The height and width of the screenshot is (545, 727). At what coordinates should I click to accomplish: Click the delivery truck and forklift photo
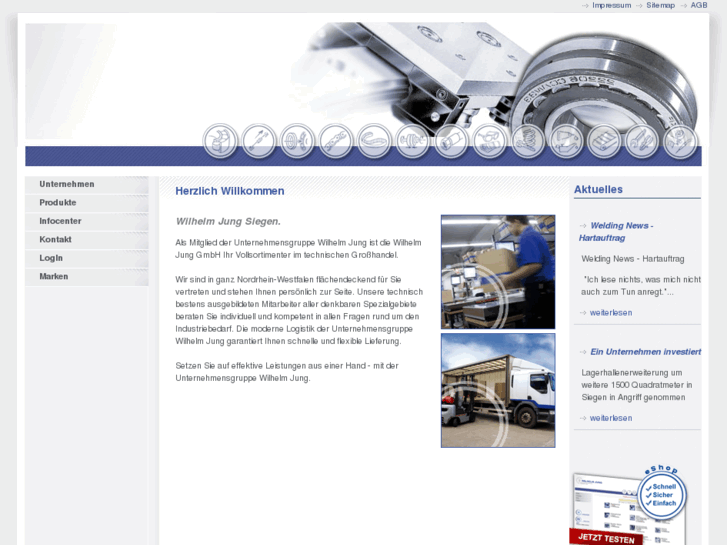[x=498, y=391]
